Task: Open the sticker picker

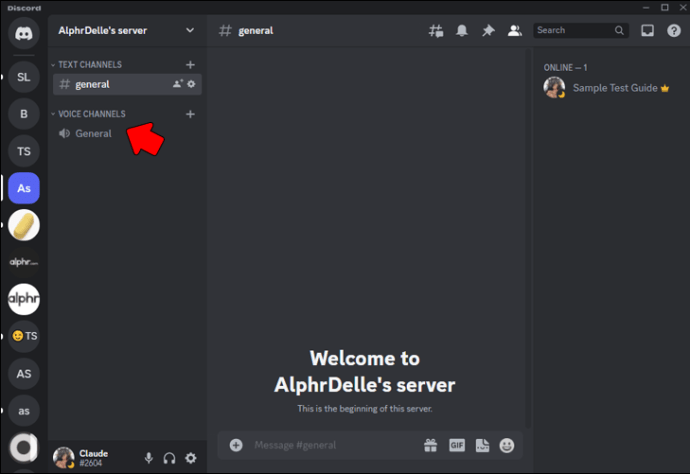Action: click(482, 445)
